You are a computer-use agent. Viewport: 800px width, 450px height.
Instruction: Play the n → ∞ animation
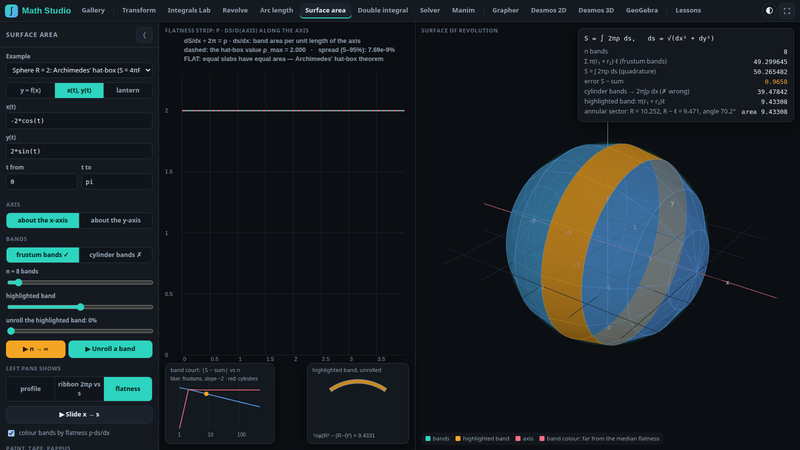[x=36, y=349]
